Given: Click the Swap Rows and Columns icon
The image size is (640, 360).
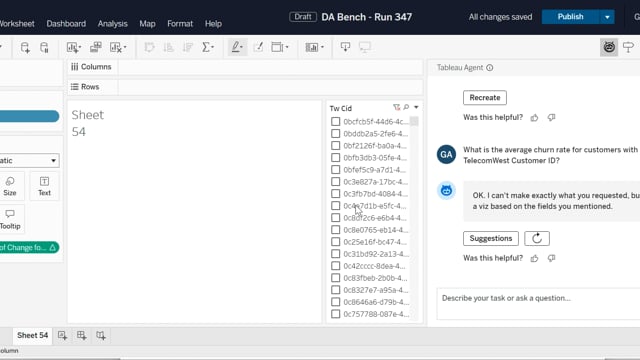Looking at the screenshot, I should point(149,47).
